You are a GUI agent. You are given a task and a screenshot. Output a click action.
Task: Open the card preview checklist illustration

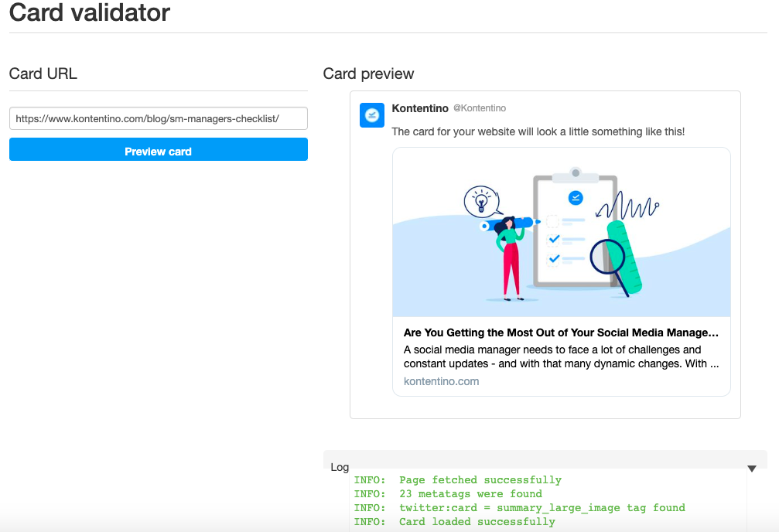[562, 233]
